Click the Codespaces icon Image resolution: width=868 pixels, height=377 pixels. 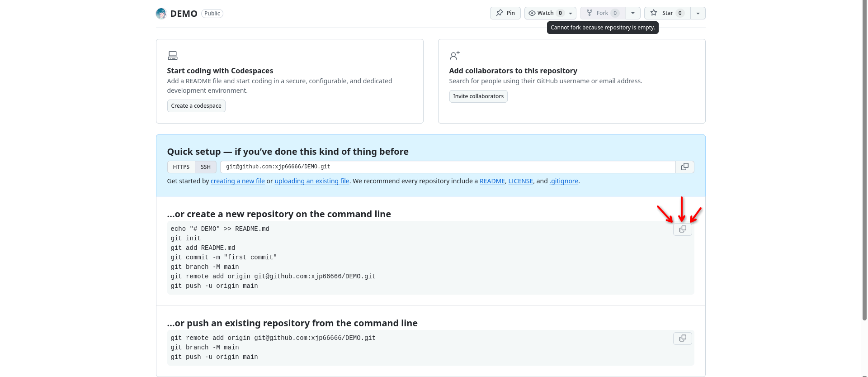tap(173, 56)
